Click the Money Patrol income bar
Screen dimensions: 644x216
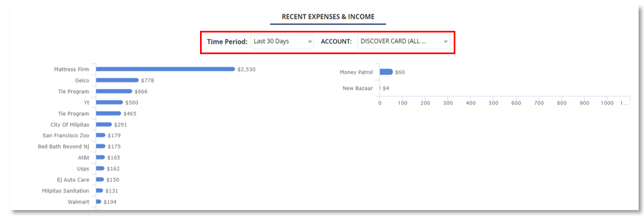tap(386, 72)
